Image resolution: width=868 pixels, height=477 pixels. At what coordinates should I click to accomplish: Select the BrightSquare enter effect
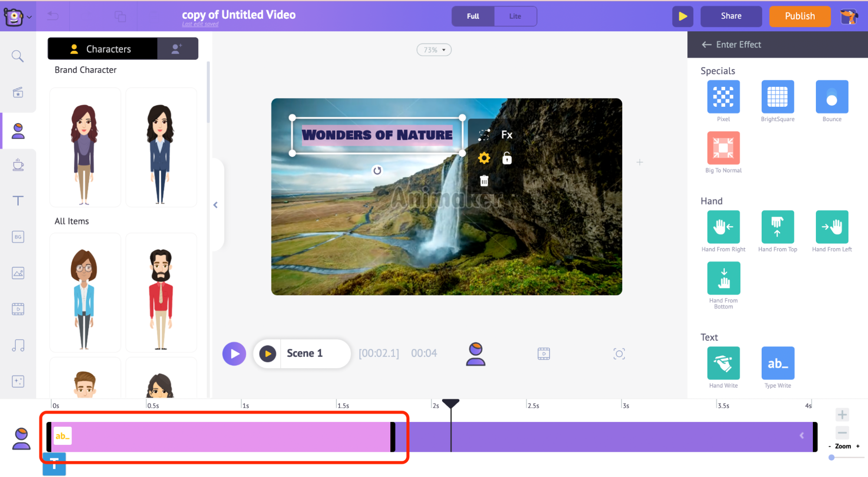pyautogui.click(x=777, y=96)
